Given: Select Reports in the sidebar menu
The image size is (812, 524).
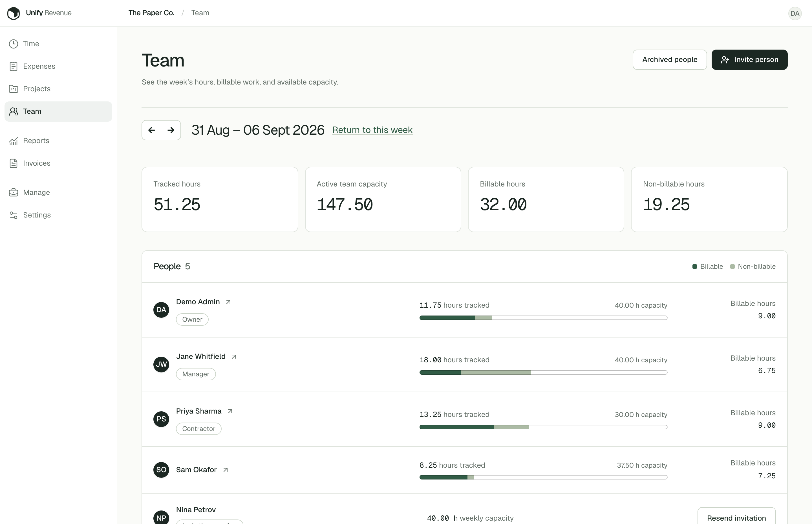Looking at the screenshot, I should 58,141.
